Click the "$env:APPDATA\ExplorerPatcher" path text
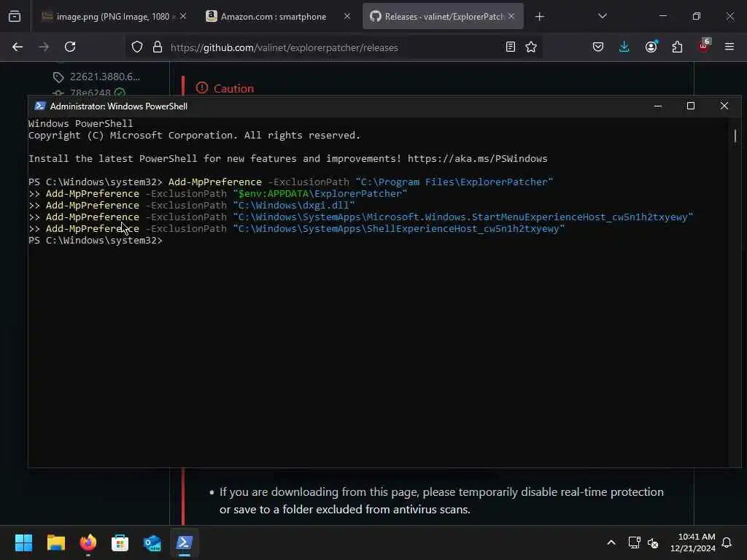The width and height of the screenshot is (747, 560). tap(320, 194)
